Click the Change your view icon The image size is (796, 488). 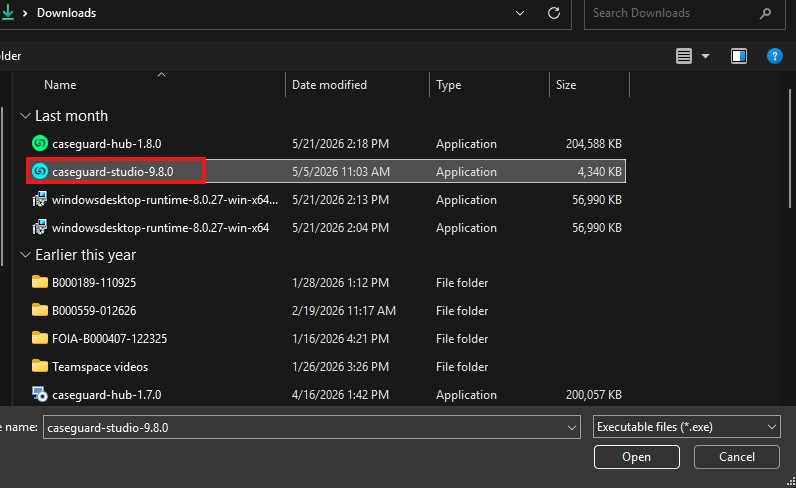tap(684, 56)
